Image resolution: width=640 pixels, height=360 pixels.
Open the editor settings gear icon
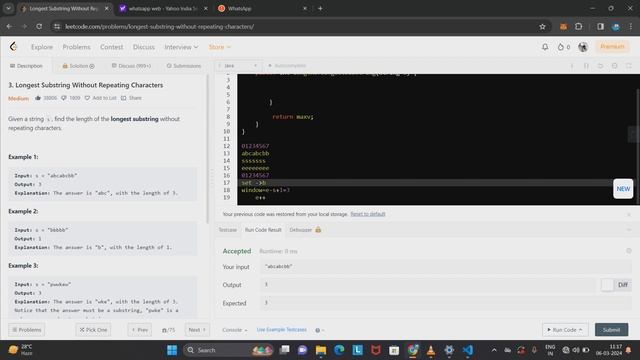tap(614, 66)
